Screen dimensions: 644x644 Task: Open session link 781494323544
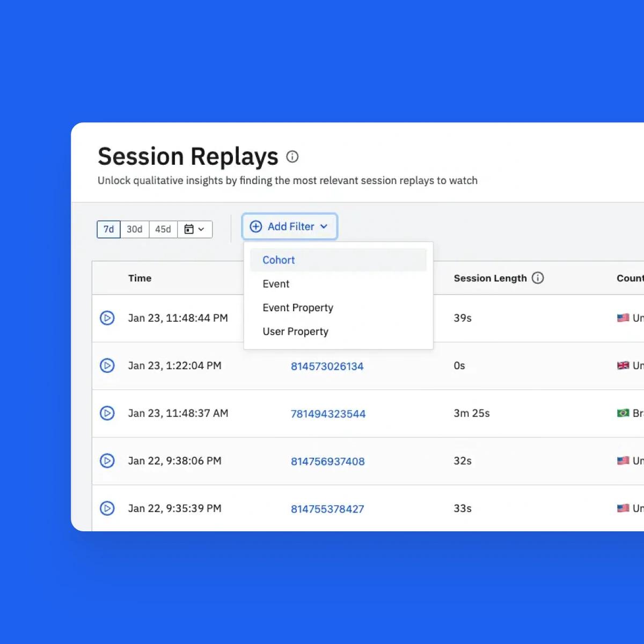point(328,414)
